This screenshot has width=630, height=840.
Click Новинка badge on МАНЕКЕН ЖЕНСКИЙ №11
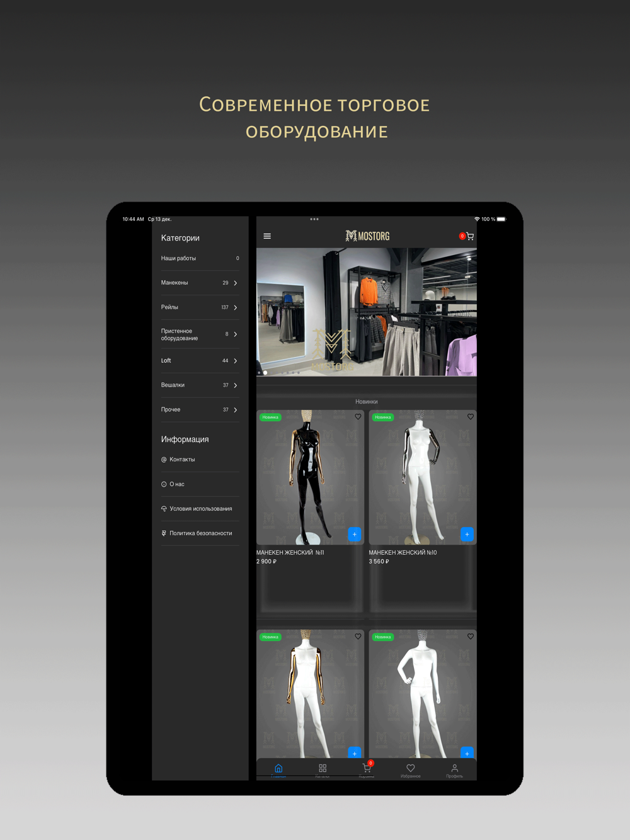pyautogui.click(x=270, y=417)
